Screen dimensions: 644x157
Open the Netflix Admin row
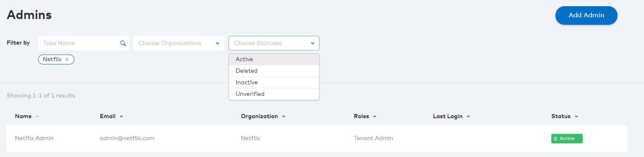[x=317, y=138]
